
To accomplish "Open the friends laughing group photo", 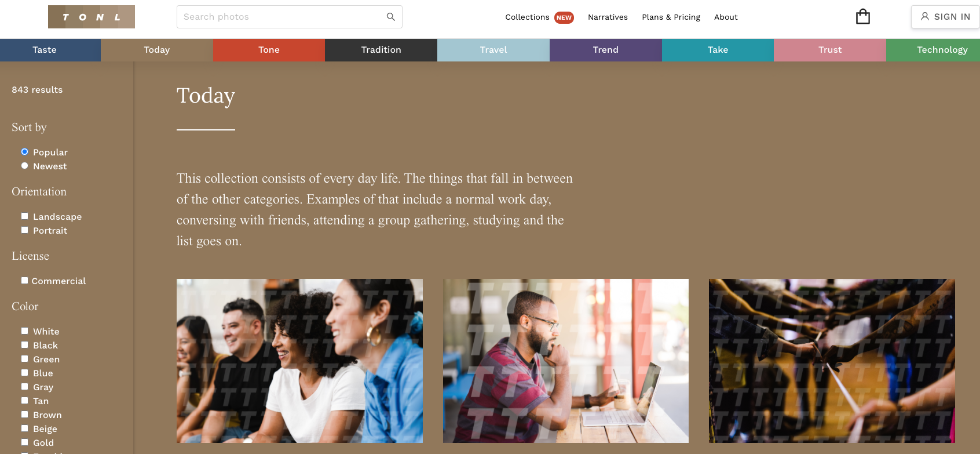I will click(x=299, y=361).
